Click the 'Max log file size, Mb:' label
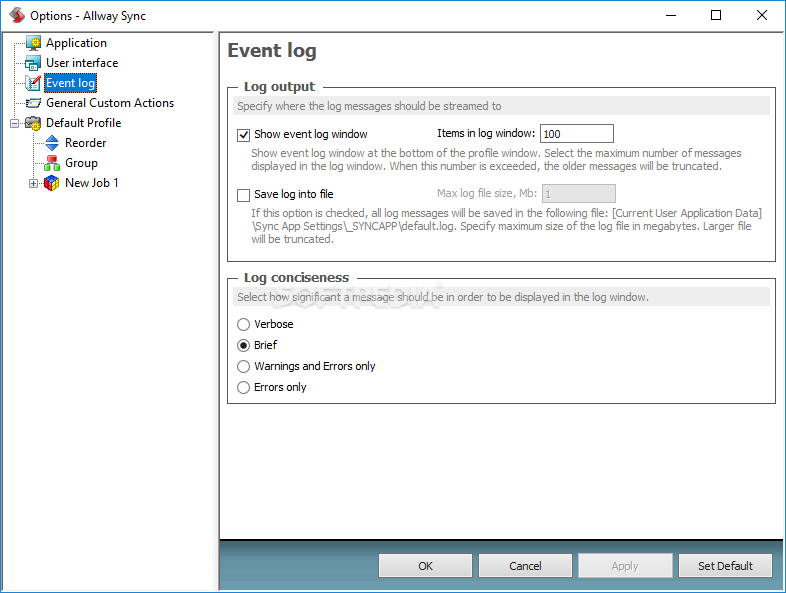This screenshot has width=786, height=593. 487,193
